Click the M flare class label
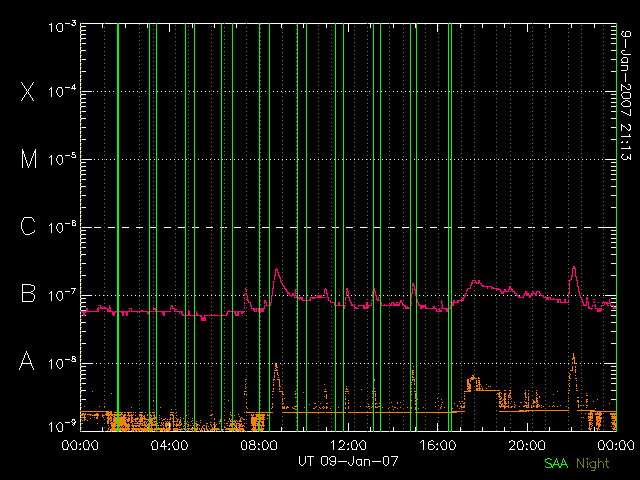The height and width of the screenshot is (480, 640). click(x=29, y=159)
